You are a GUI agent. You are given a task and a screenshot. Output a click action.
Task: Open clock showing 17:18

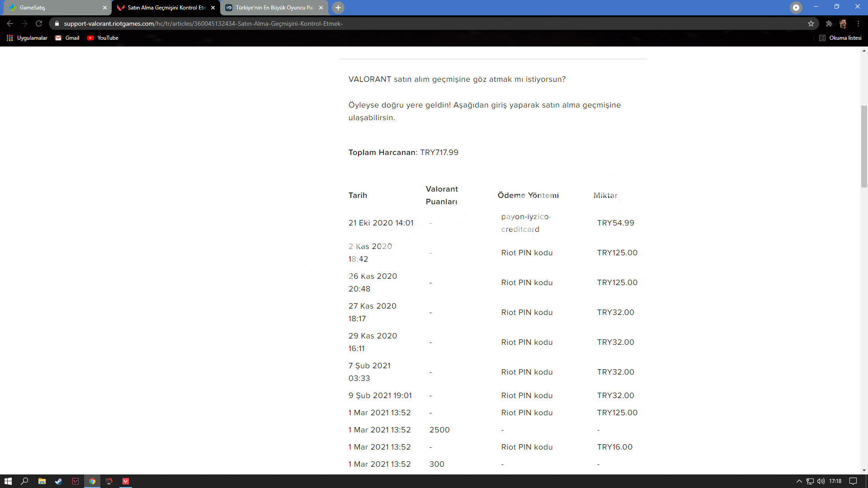point(835,481)
